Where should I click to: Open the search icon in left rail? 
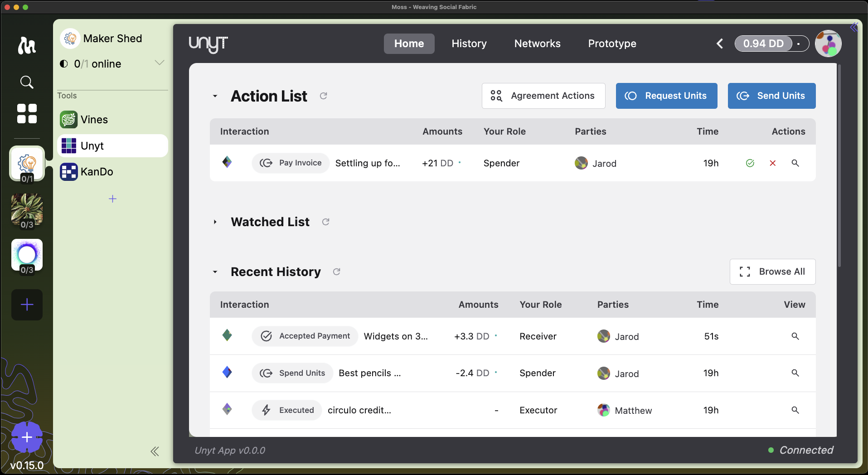click(27, 82)
